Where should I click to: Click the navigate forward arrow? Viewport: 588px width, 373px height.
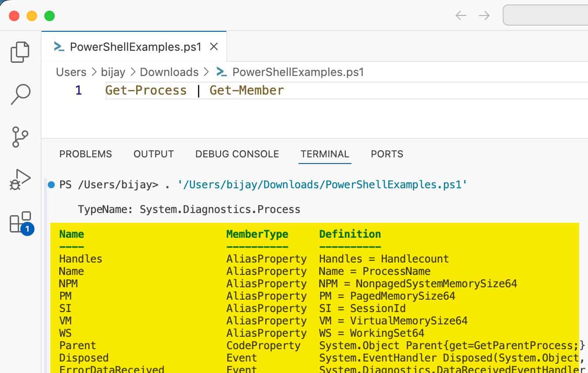pyautogui.click(x=484, y=15)
